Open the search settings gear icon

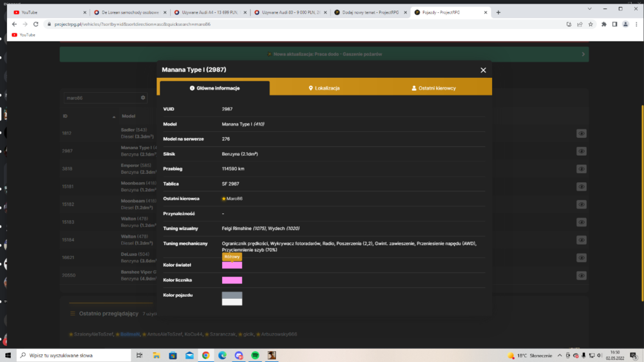(x=143, y=98)
